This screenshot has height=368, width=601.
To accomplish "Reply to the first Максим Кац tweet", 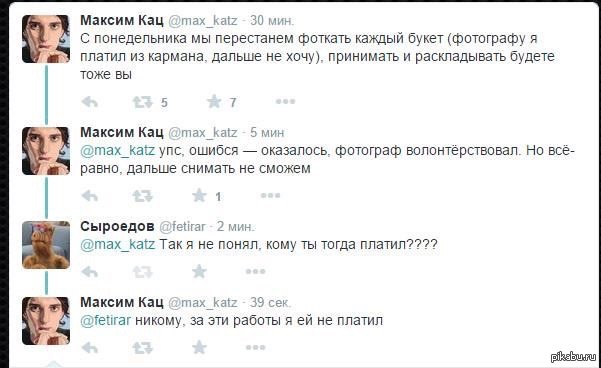I will (90, 102).
